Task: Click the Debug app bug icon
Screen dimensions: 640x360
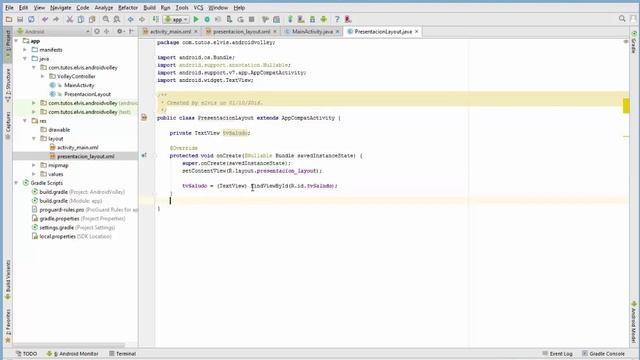Action: point(207,19)
